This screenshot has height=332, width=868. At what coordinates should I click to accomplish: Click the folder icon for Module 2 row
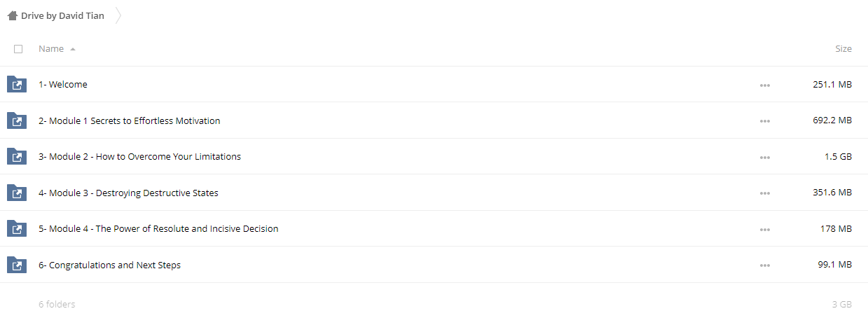coord(17,157)
